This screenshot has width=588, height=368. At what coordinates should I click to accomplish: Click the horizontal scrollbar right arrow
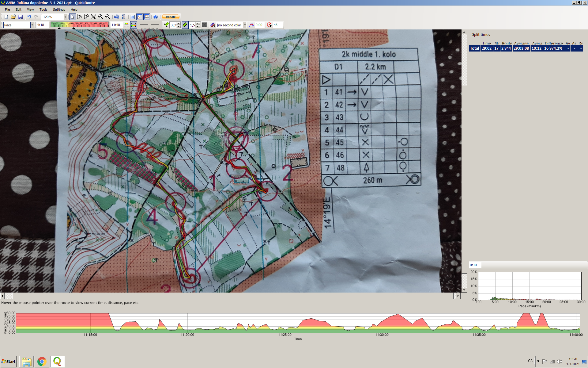click(458, 296)
